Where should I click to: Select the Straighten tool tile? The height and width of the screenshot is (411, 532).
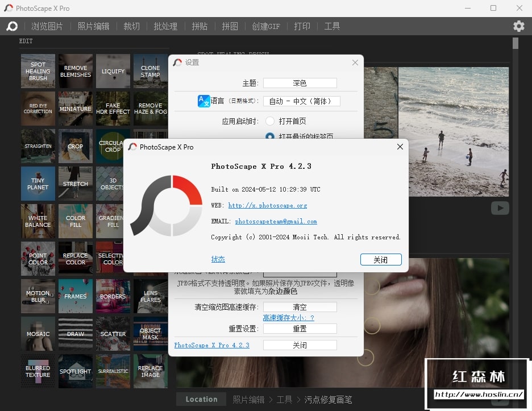tap(38, 146)
